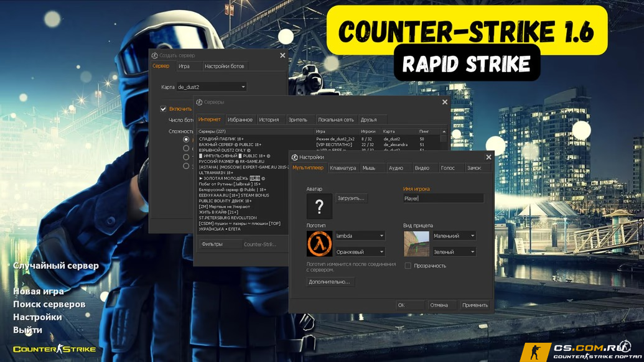Click the question-mark avatar image in Настройки
Screen dimensions: 644x362
point(319,206)
